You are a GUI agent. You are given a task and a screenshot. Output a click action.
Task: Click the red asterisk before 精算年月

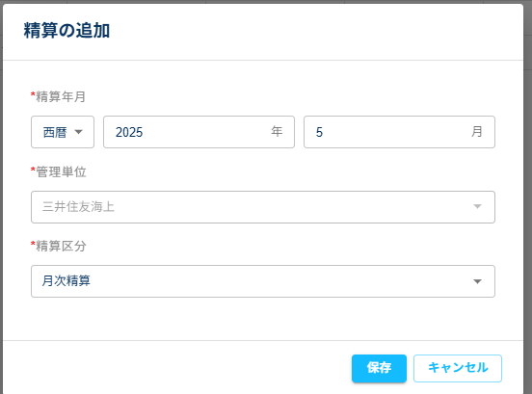33,94
